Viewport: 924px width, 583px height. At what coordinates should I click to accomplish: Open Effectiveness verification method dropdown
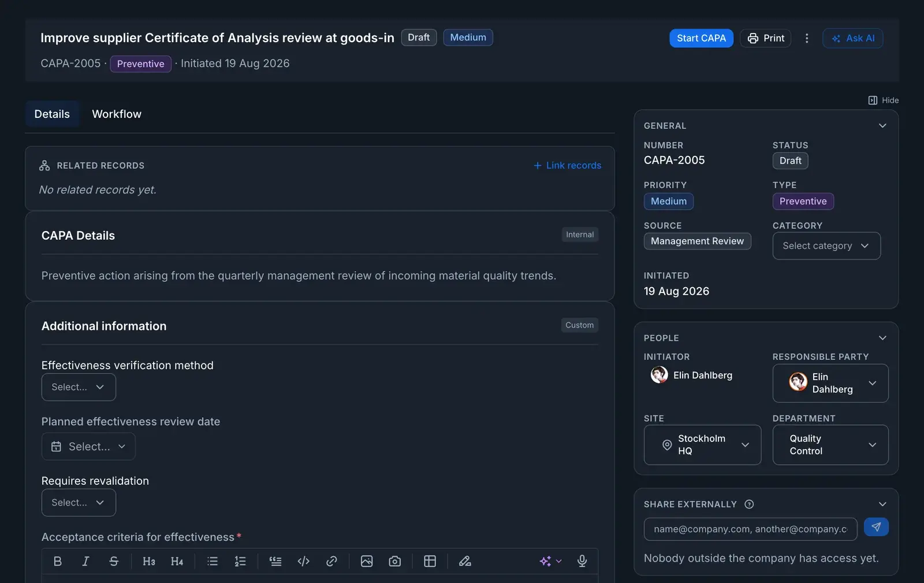pyautogui.click(x=79, y=387)
